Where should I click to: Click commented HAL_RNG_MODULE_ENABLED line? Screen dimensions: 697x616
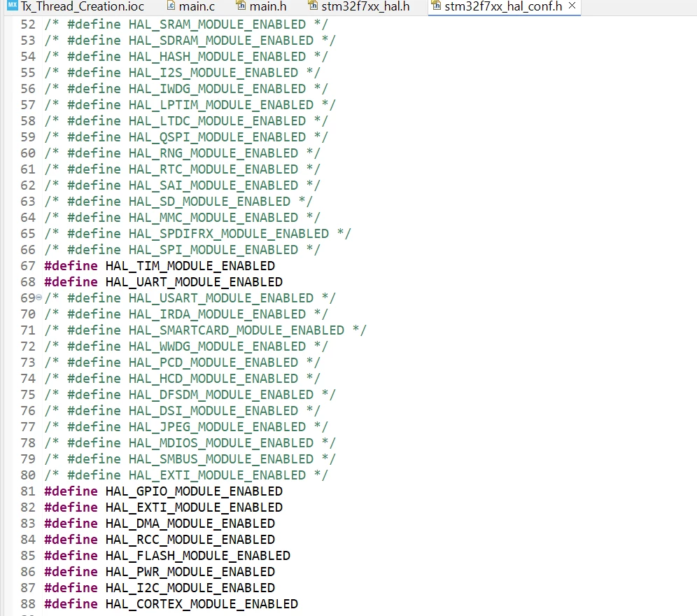[x=182, y=153]
